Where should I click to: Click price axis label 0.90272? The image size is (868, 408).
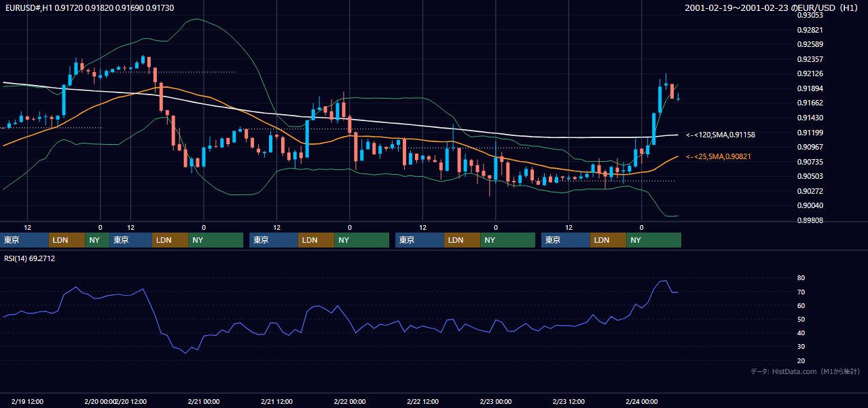(810, 191)
